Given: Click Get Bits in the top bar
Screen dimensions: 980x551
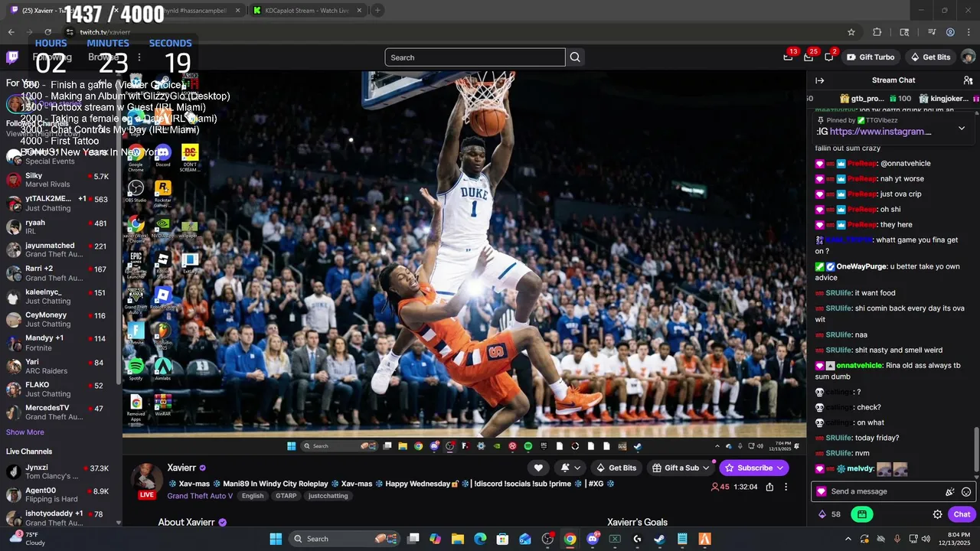Looking at the screenshot, I should [930, 57].
